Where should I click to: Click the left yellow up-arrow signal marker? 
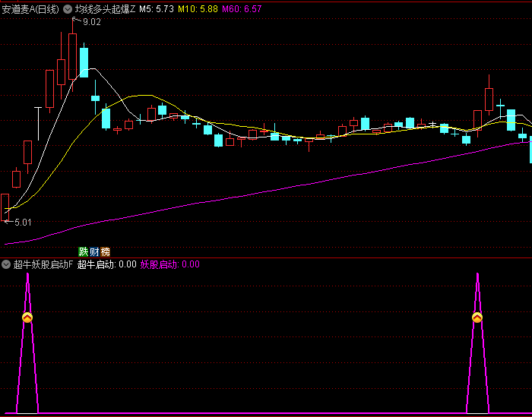tap(27, 317)
